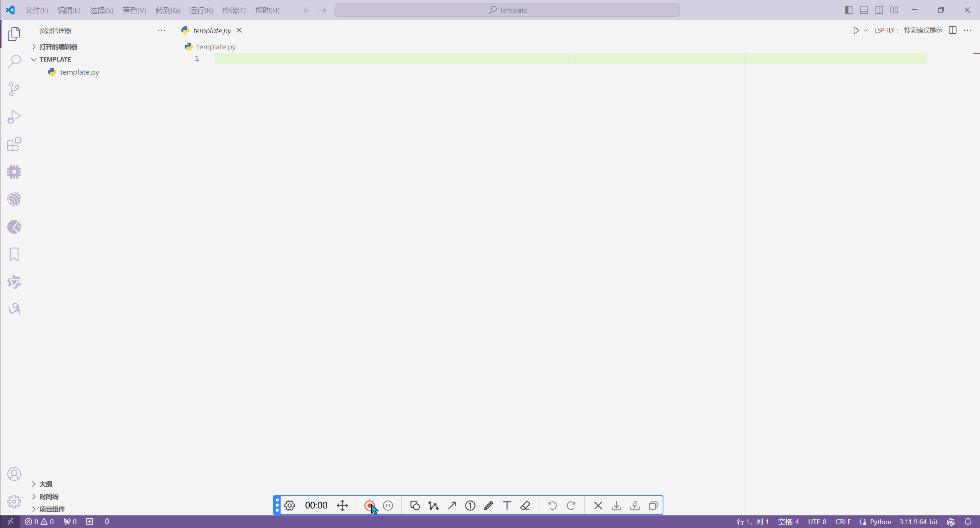This screenshot has width=980, height=528.
Task: Open the Bookmarks view in the activity bar
Action: click(x=14, y=254)
